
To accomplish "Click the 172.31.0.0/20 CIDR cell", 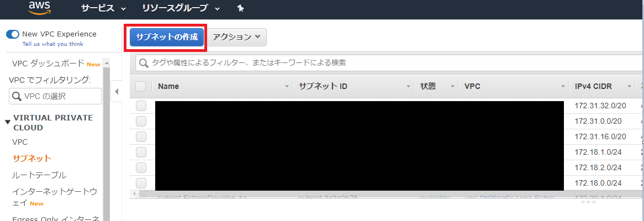I will click(x=598, y=121).
